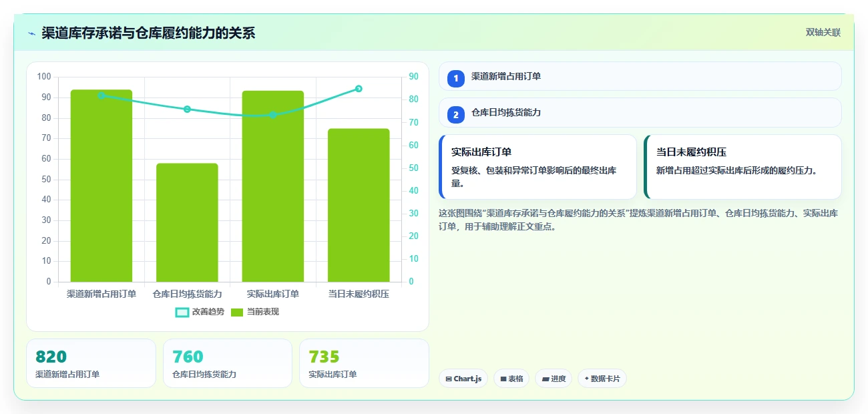Screen dimensions: 868x414
Task: Click the Chart.js tag
Action: 463,379
